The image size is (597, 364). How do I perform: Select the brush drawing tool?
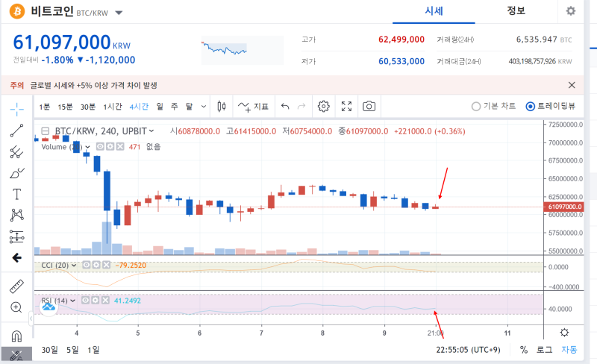[16, 173]
